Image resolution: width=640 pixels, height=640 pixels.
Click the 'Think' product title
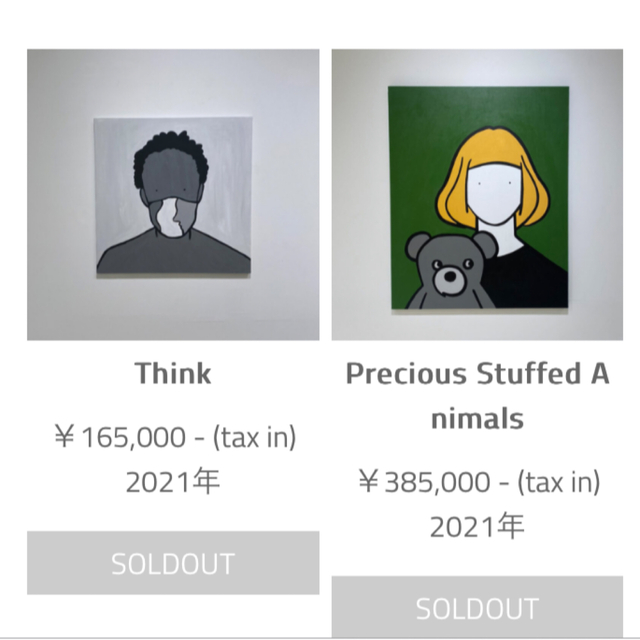(x=173, y=373)
